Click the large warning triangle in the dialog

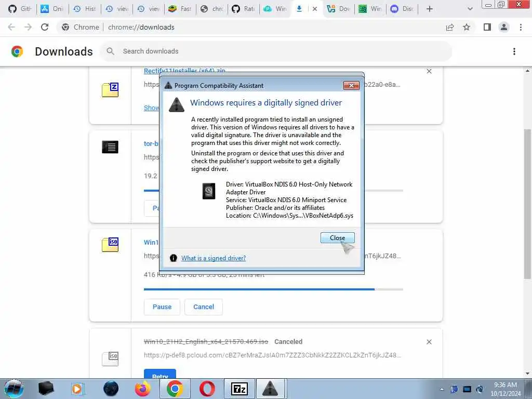pos(177,105)
